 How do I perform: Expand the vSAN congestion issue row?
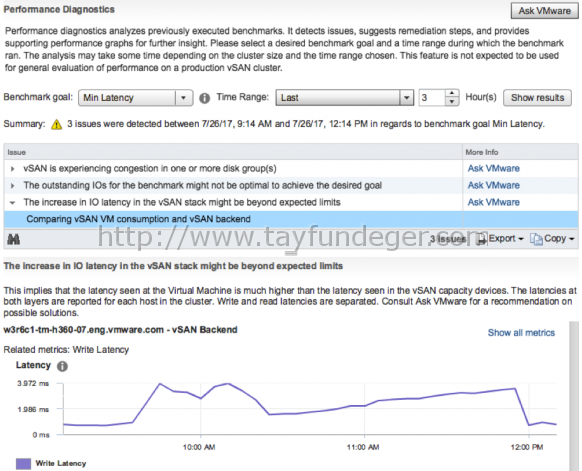pyautogui.click(x=13, y=169)
